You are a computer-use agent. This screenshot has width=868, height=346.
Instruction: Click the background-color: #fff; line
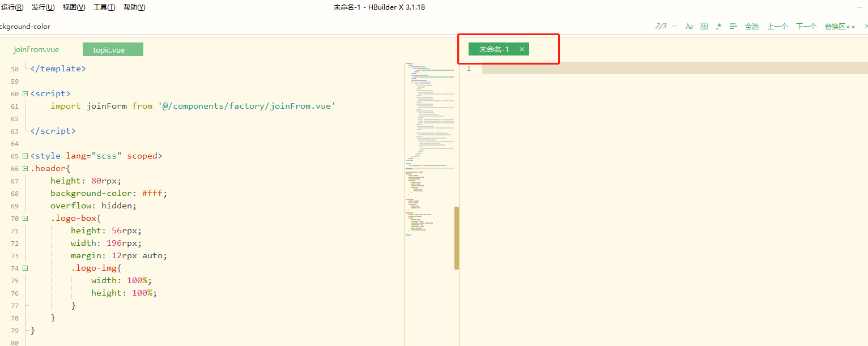(x=109, y=193)
